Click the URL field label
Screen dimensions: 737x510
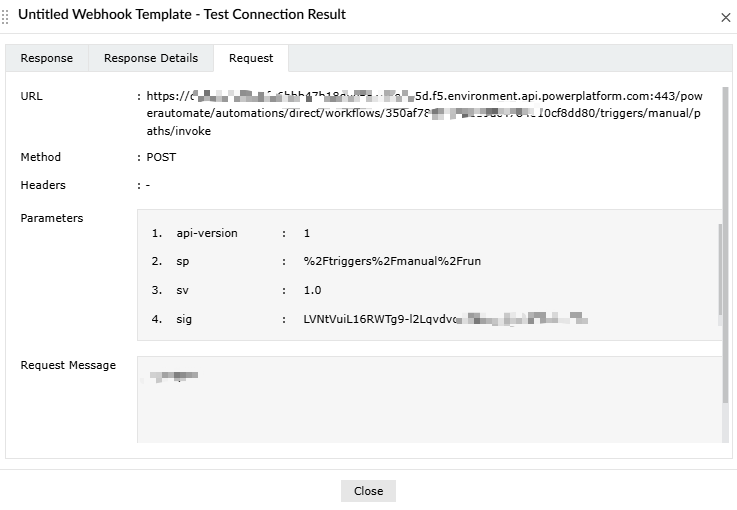[x=31, y=96]
